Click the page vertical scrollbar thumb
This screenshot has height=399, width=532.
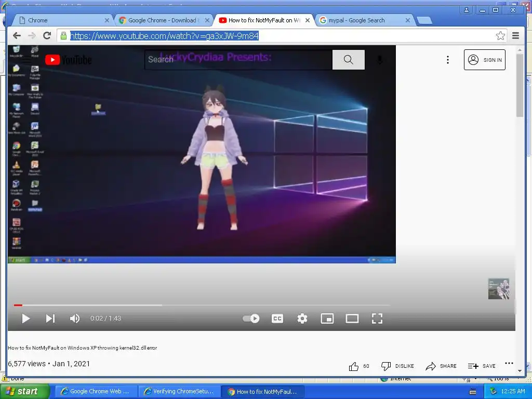point(520,85)
